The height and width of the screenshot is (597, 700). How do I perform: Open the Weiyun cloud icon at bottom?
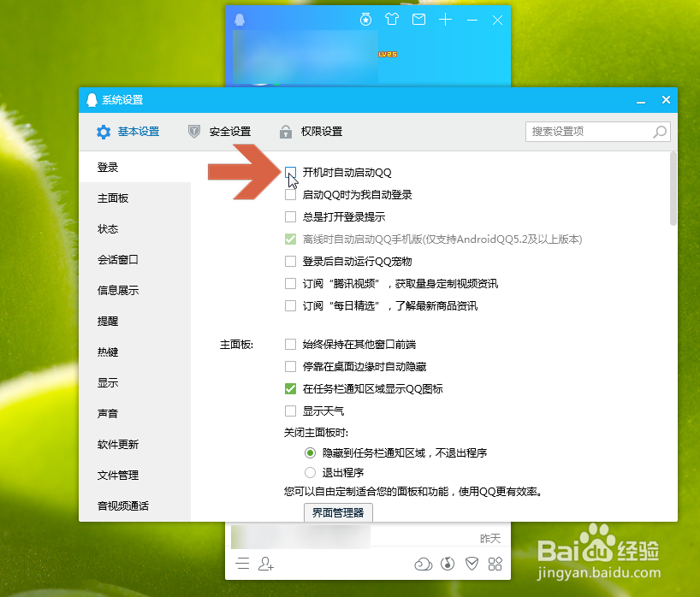424,564
